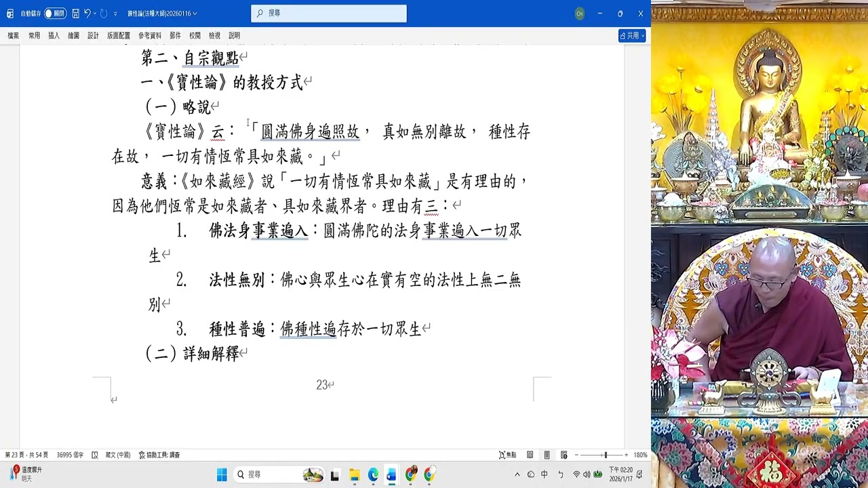
Task: Open the 常用 (Home) tab
Action: point(34,35)
